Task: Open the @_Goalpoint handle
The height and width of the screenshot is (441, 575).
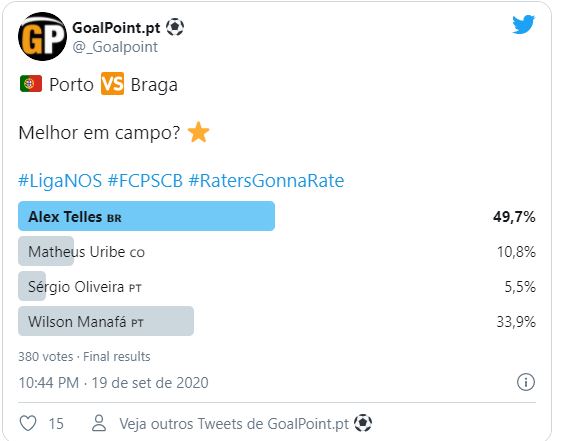Action: pos(115,47)
